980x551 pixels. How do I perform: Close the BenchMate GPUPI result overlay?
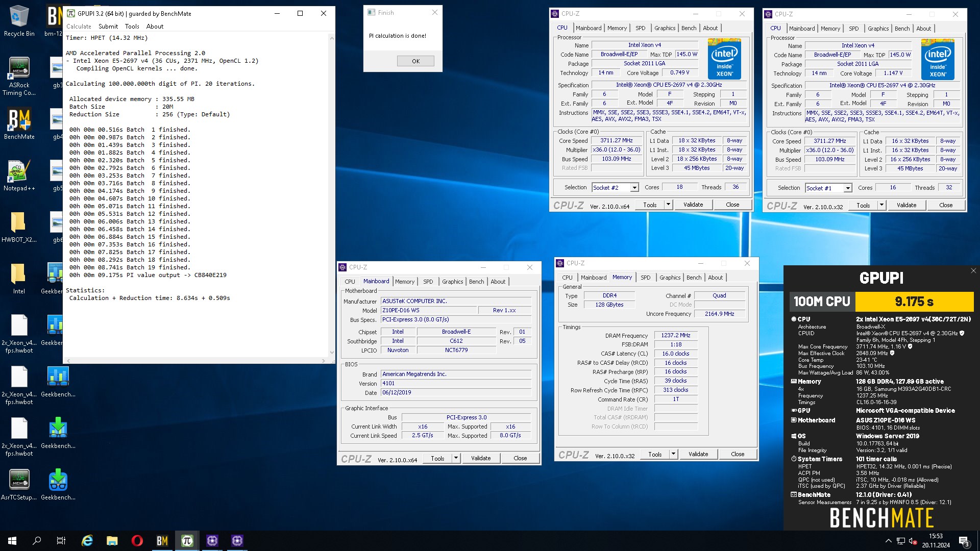(973, 271)
